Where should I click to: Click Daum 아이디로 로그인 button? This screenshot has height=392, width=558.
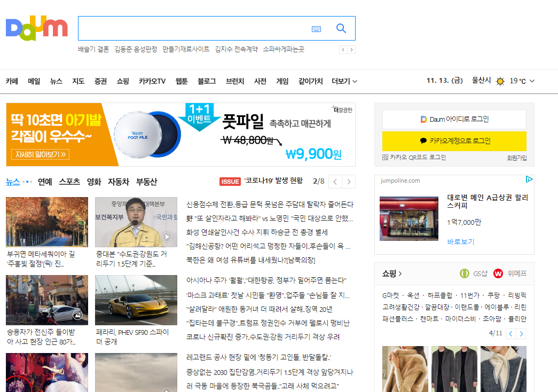tap(454, 119)
